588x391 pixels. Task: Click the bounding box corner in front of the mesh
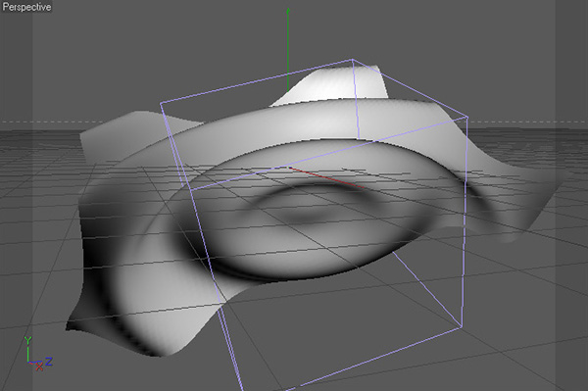tap(192, 189)
